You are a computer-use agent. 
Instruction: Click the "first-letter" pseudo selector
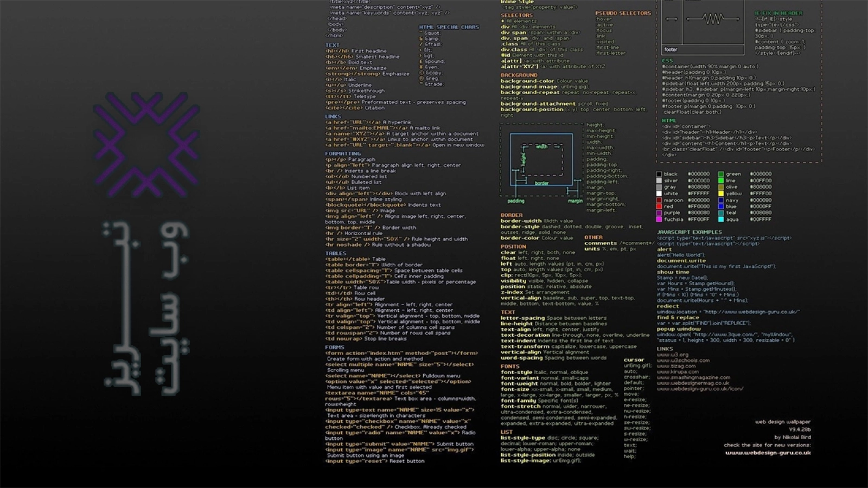pyautogui.click(x=611, y=53)
